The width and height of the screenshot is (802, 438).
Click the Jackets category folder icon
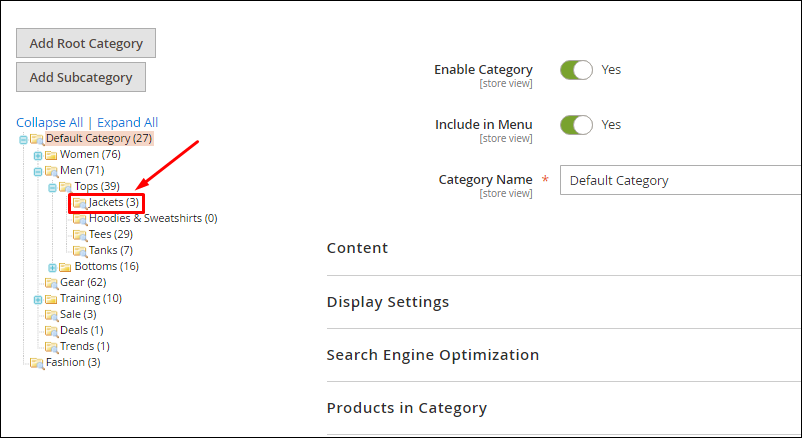click(x=79, y=203)
